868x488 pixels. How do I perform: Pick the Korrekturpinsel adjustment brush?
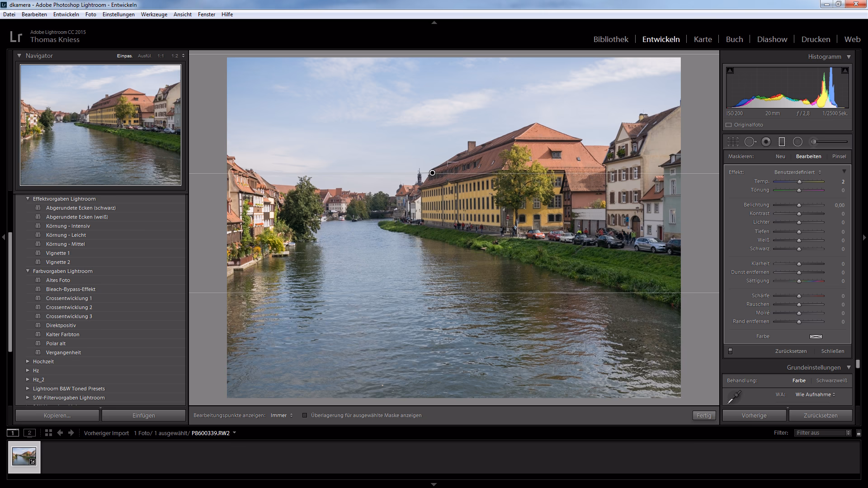click(x=813, y=141)
